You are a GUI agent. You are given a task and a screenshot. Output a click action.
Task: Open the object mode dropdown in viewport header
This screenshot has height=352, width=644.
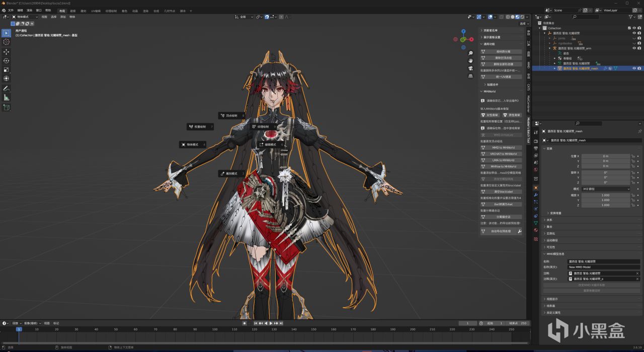click(25, 17)
